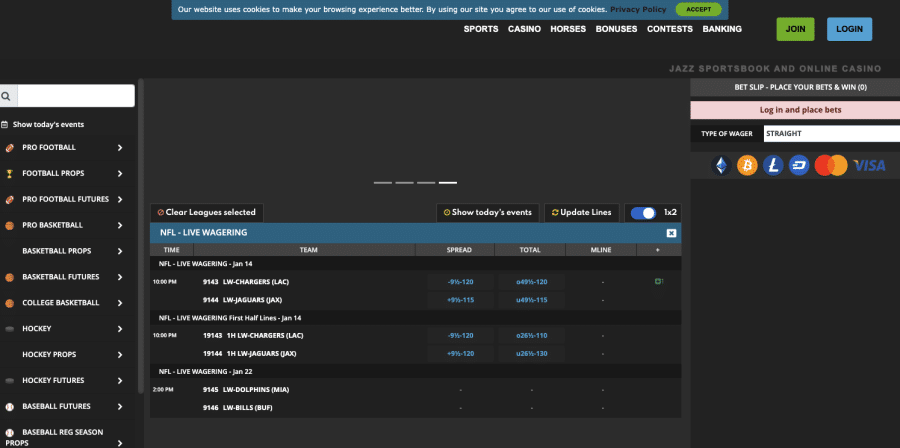Click the College Basketball ball icon

(9, 303)
